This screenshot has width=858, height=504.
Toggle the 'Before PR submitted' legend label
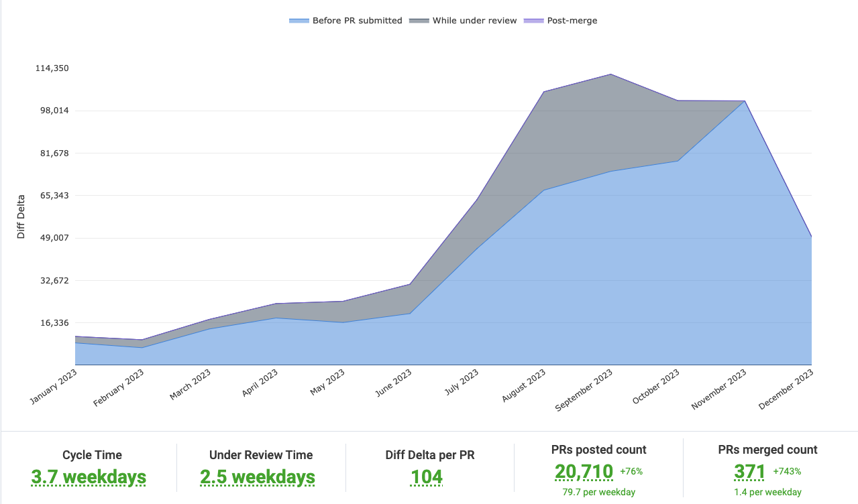[x=357, y=21]
